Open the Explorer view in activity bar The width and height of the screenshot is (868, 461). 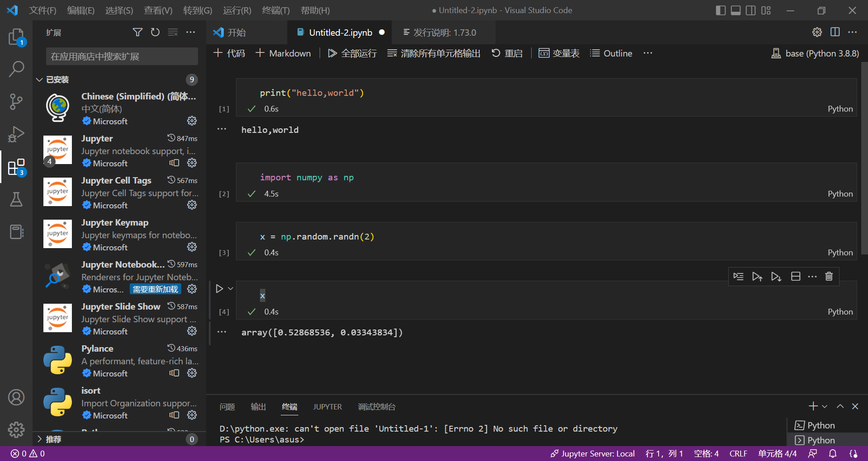16,37
